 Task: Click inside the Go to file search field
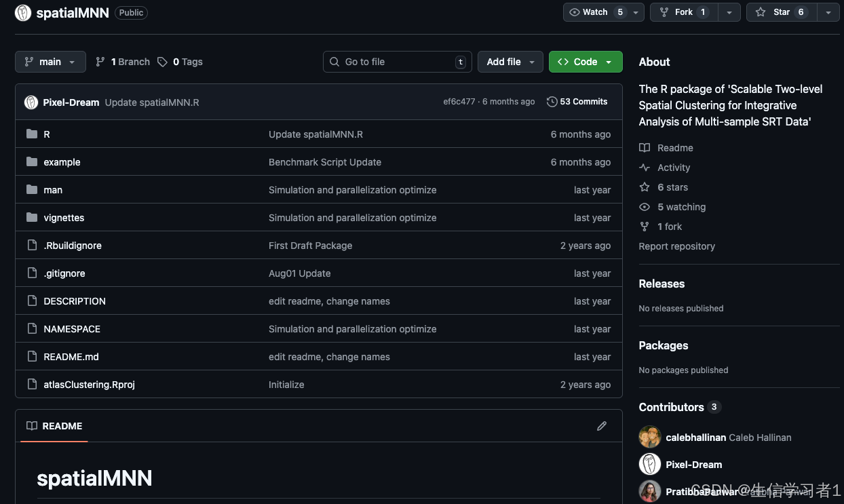coord(398,62)
